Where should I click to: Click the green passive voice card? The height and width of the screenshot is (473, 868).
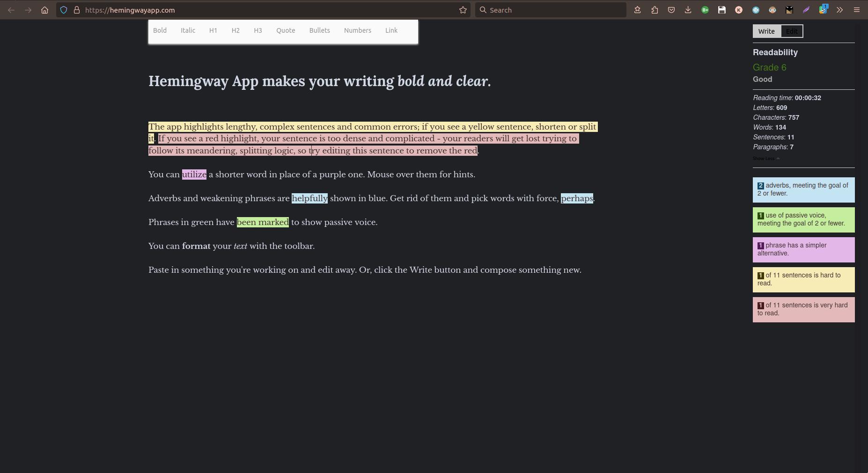pyautogui.click(x=803, y=219)
